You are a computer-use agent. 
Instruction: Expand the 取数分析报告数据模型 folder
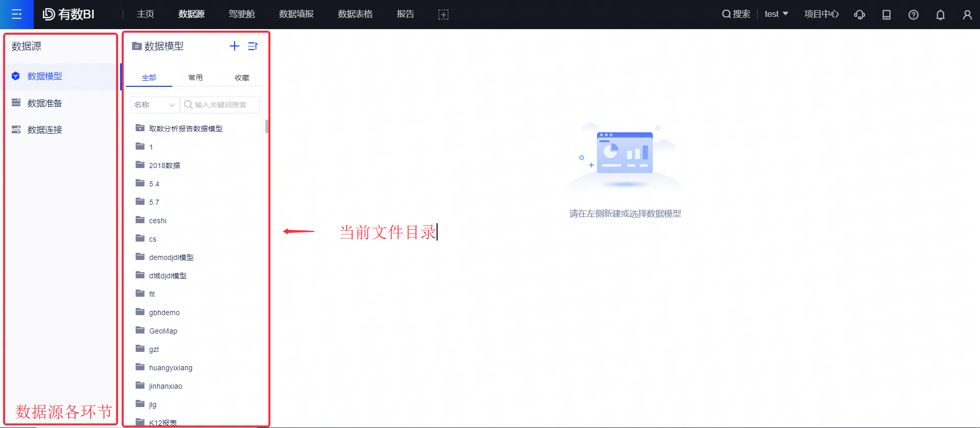coord(186,129)
